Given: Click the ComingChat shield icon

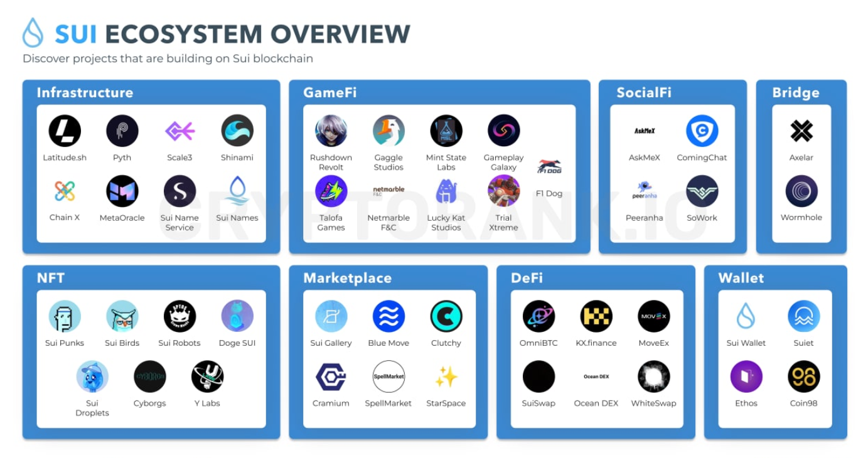Looking at the screenshot, I should click(702, 130).
